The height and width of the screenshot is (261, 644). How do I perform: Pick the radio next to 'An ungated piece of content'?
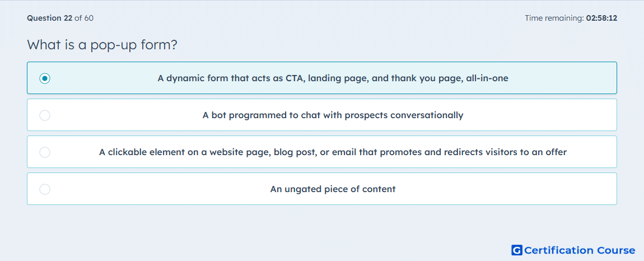point(45,189)
